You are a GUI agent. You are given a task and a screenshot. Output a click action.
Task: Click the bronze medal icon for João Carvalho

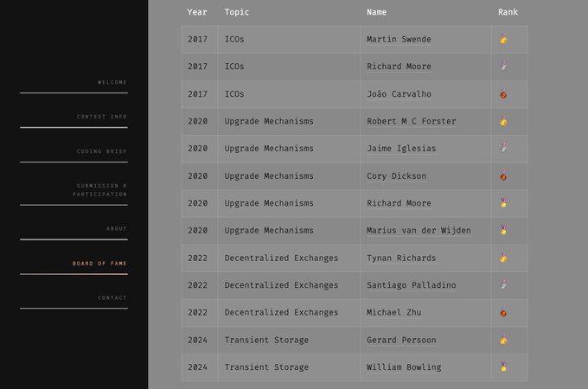503,93
